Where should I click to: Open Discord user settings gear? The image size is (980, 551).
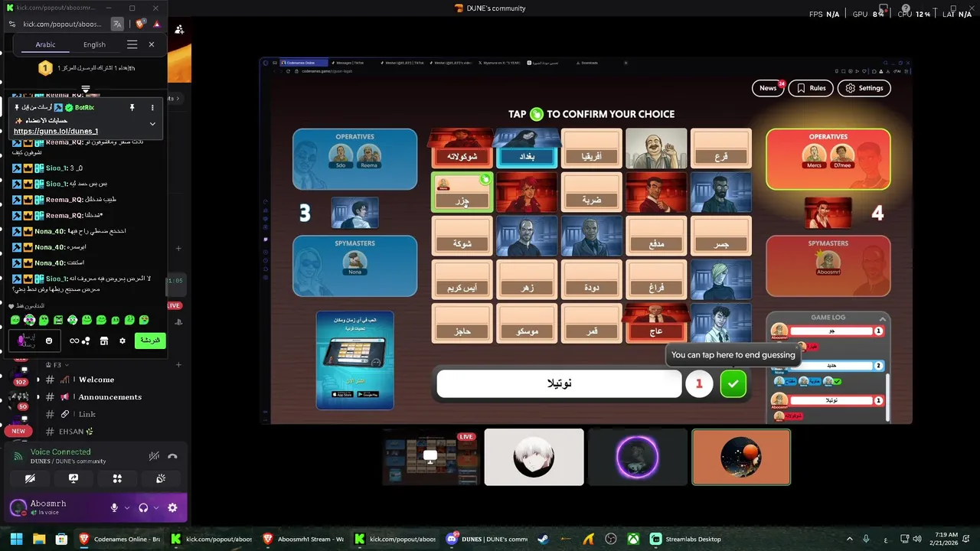click(172, 507)
